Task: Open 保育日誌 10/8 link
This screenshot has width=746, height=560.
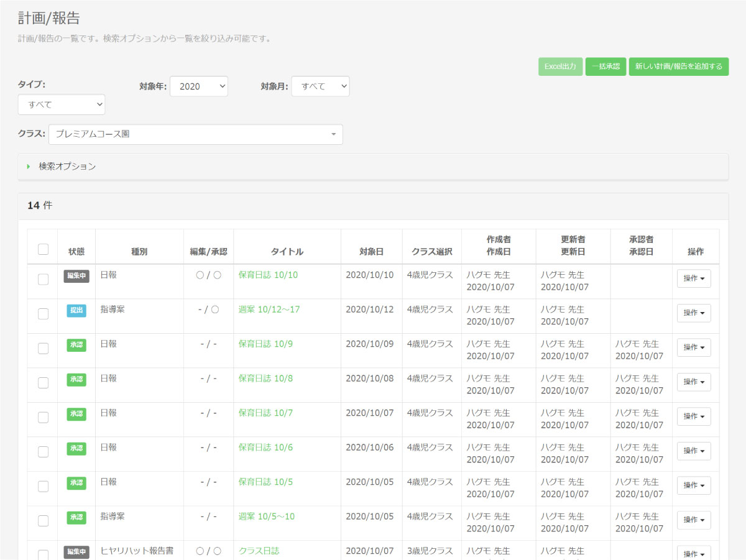Action: (x=265, y=379)
